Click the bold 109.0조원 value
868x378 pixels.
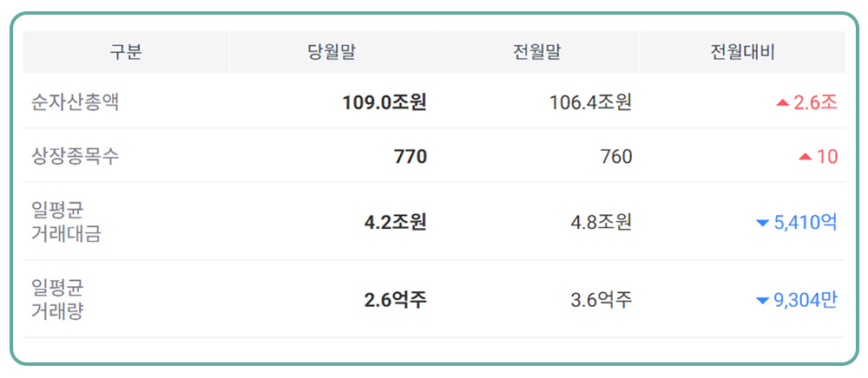[384, 102]
